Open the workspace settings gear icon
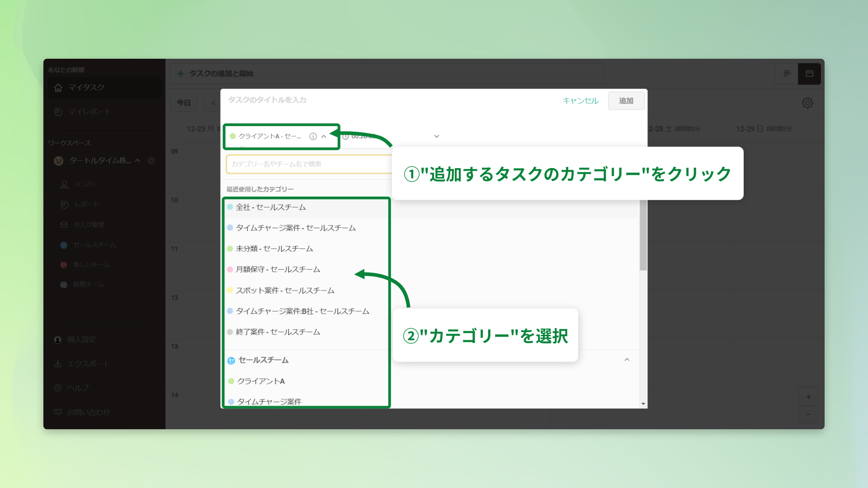Image resolution: width=868 pixels, height=488 pixels. [x=151, y=161]
